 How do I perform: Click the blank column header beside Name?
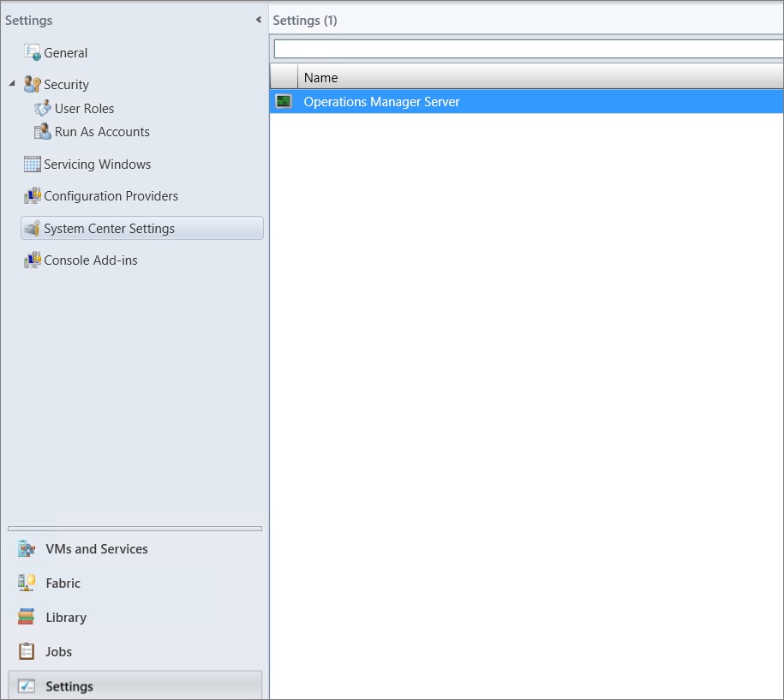(x=284, y=77)
